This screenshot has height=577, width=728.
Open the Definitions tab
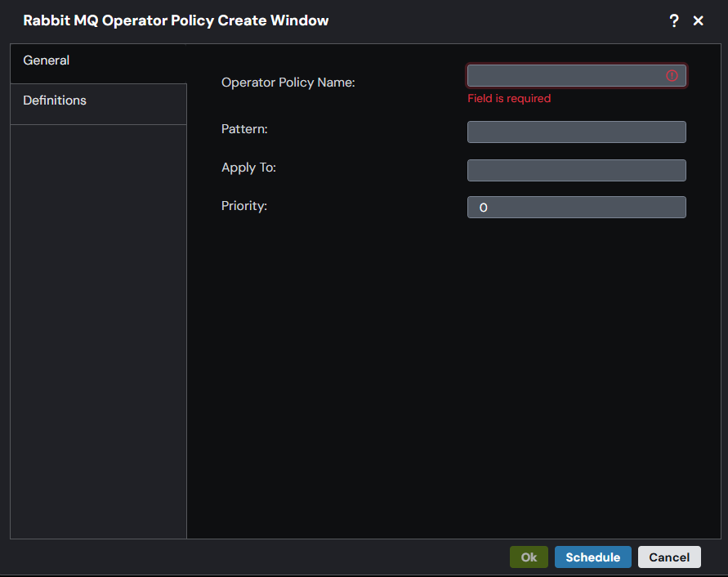tap(98, 104)
